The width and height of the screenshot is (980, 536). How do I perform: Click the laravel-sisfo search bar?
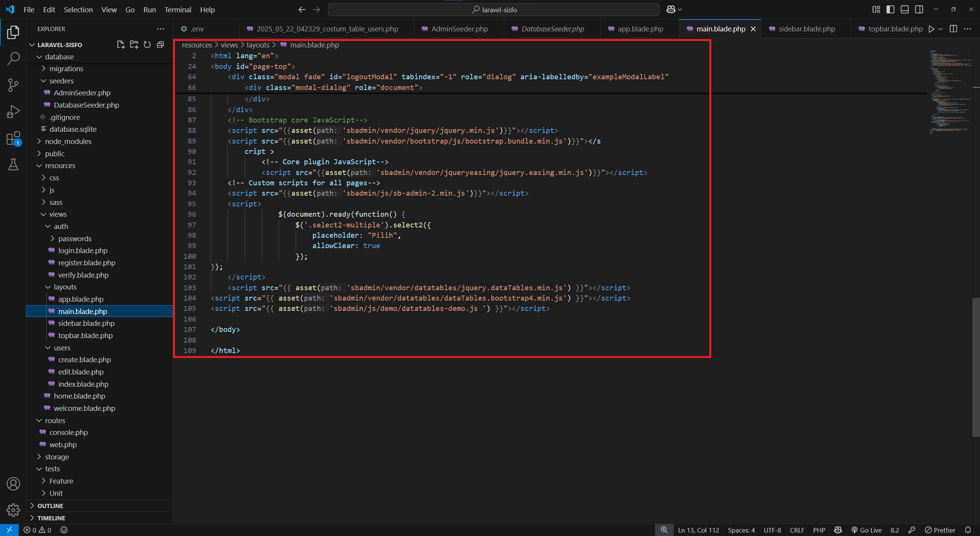[493, 10]
